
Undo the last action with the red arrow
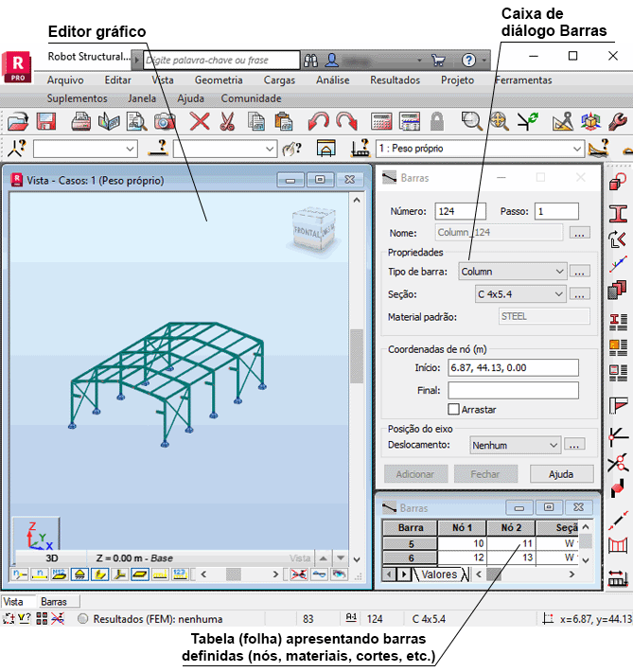click(x=318, y=122)
